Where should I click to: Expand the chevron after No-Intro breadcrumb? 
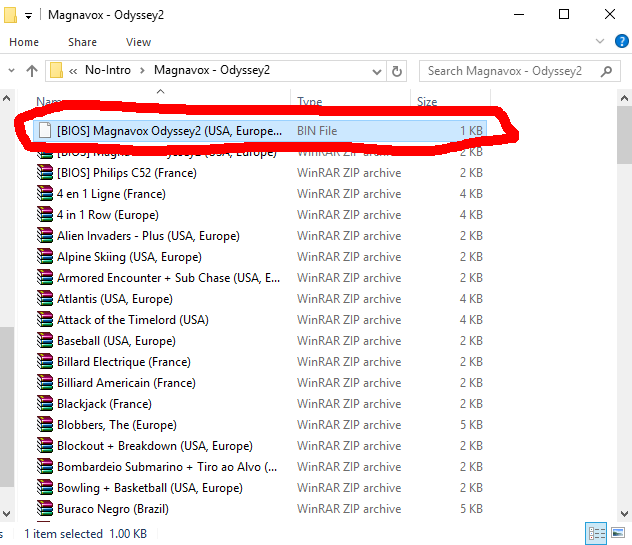pyautogui.click(x=142, y=71)
